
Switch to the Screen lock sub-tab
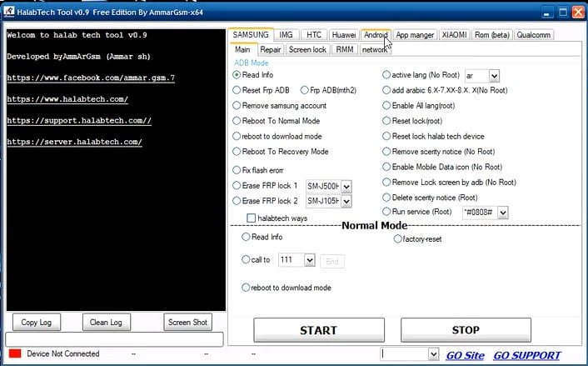coord(307,50)
